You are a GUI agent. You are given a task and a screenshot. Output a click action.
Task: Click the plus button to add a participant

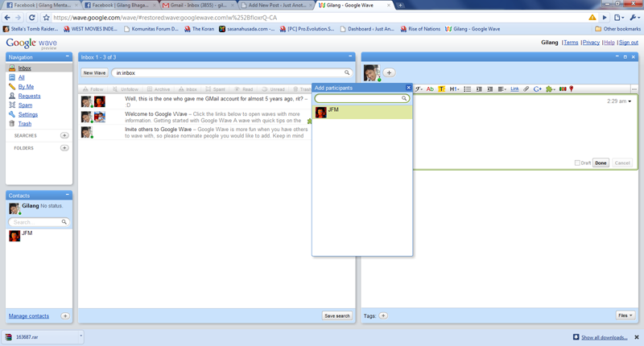click(x=389, y=72)
